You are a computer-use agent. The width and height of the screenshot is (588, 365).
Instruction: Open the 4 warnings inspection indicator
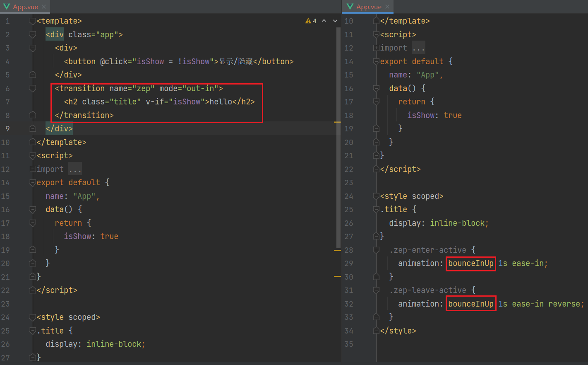click(x=311, y=21)
